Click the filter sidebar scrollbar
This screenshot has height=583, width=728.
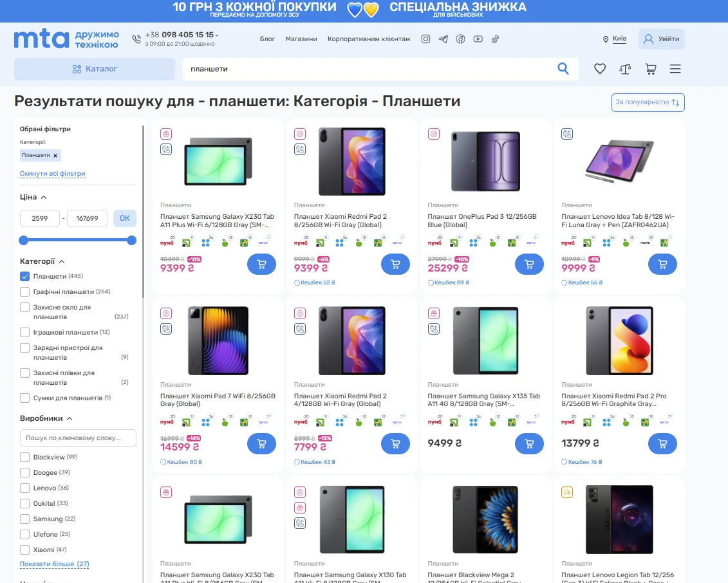[x=143, y=211]
